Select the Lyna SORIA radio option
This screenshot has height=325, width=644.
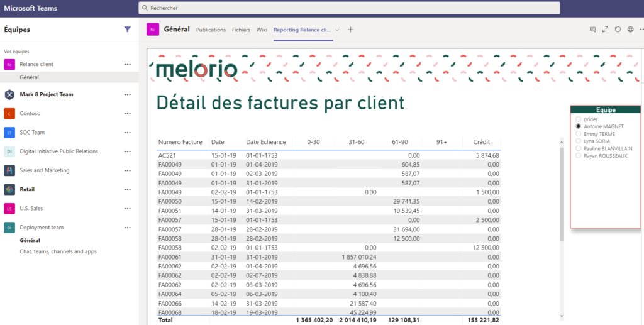578,141
